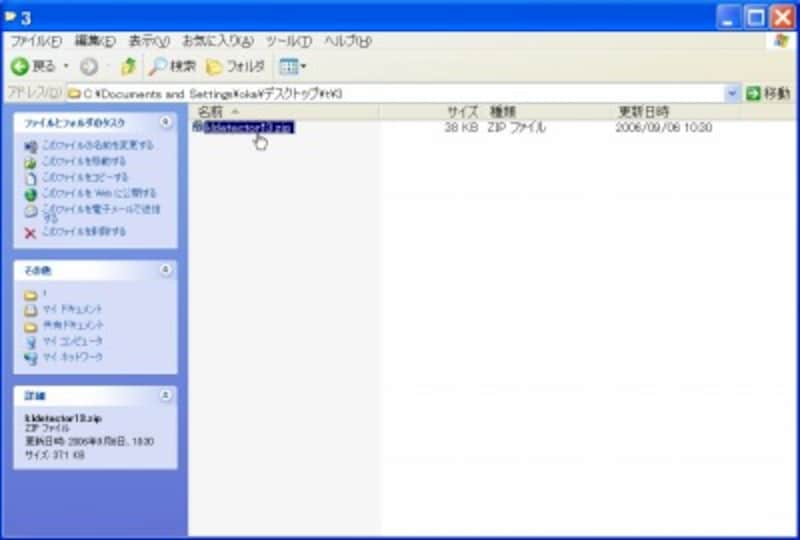Click delete this file task link
The width and height of the screenshot is (800, 540).
click(x=84, y=232)
